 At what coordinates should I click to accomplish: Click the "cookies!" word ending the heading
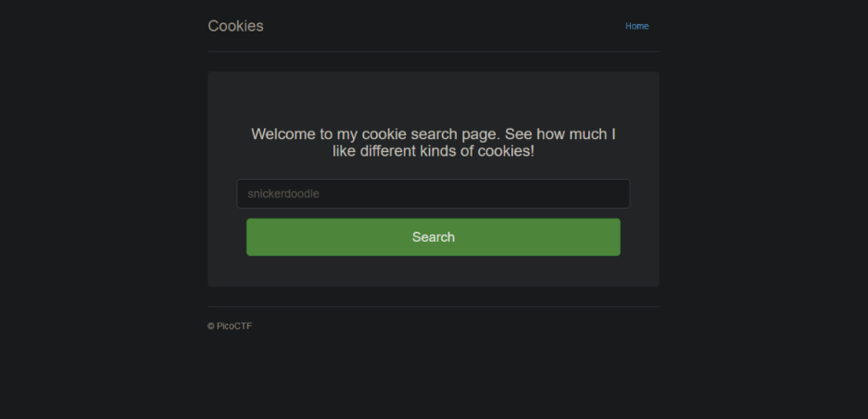pos(506,151)
